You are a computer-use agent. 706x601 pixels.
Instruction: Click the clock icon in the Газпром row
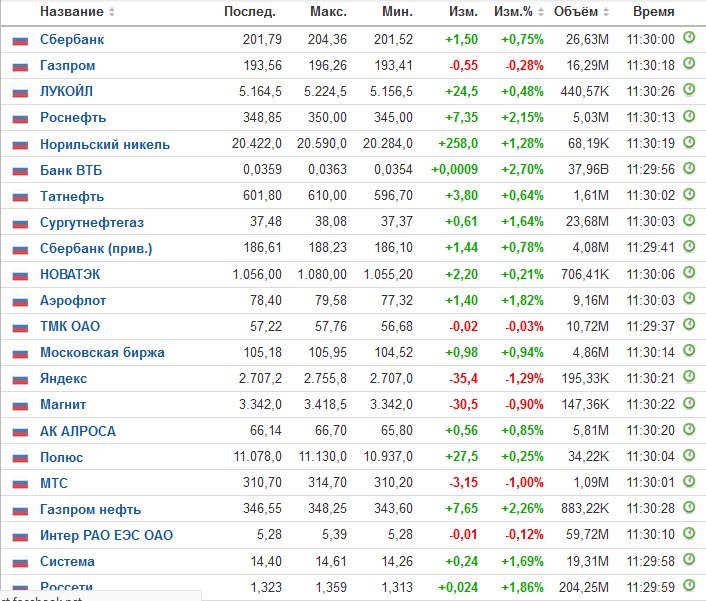point(689,63)
